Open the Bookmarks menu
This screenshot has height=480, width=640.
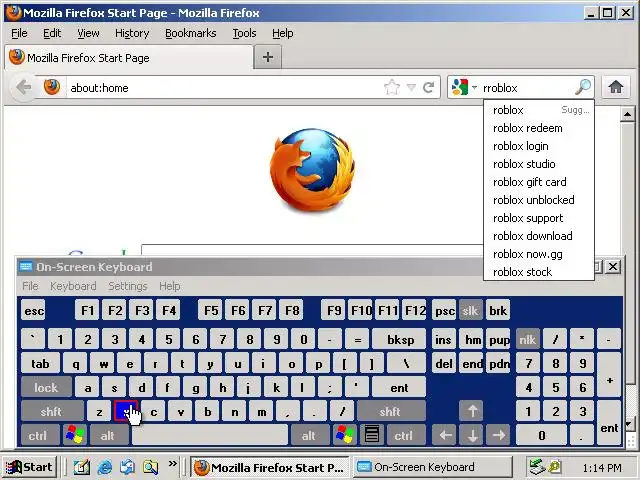click(x=191, y=33)
